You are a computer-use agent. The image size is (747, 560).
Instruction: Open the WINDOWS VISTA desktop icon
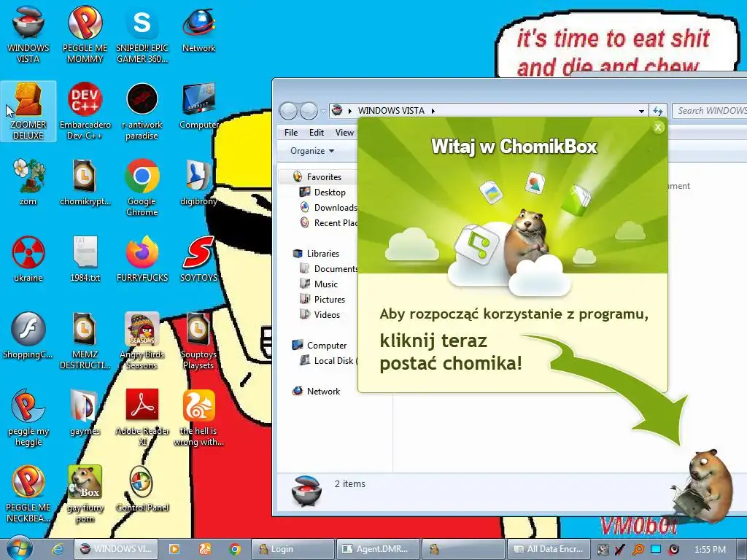coord(28,34)
